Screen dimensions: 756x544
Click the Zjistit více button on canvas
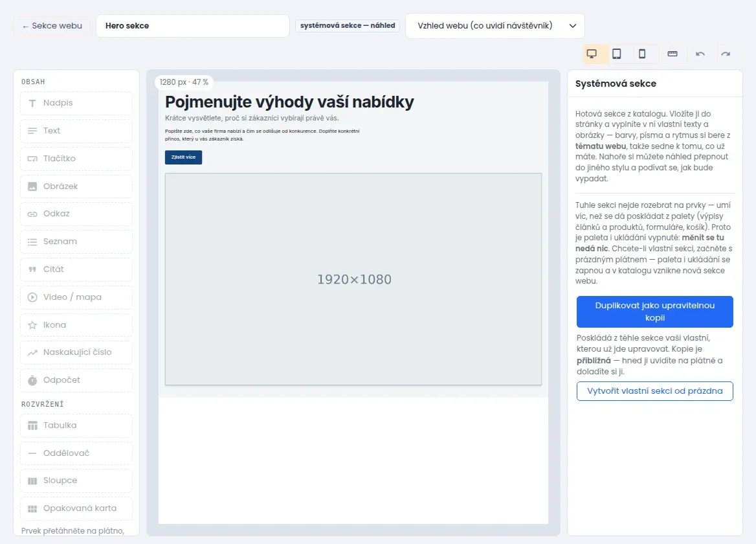tap(183, 157)
